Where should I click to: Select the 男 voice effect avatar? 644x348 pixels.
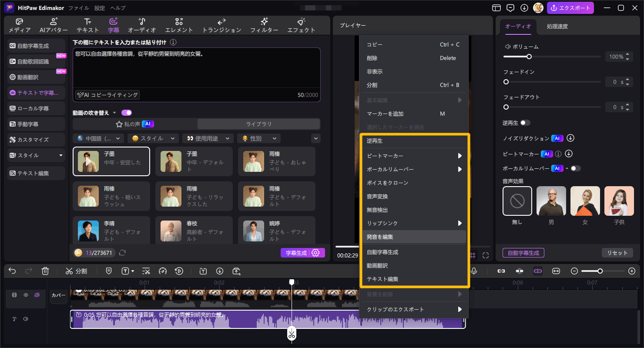coord(551,201)
